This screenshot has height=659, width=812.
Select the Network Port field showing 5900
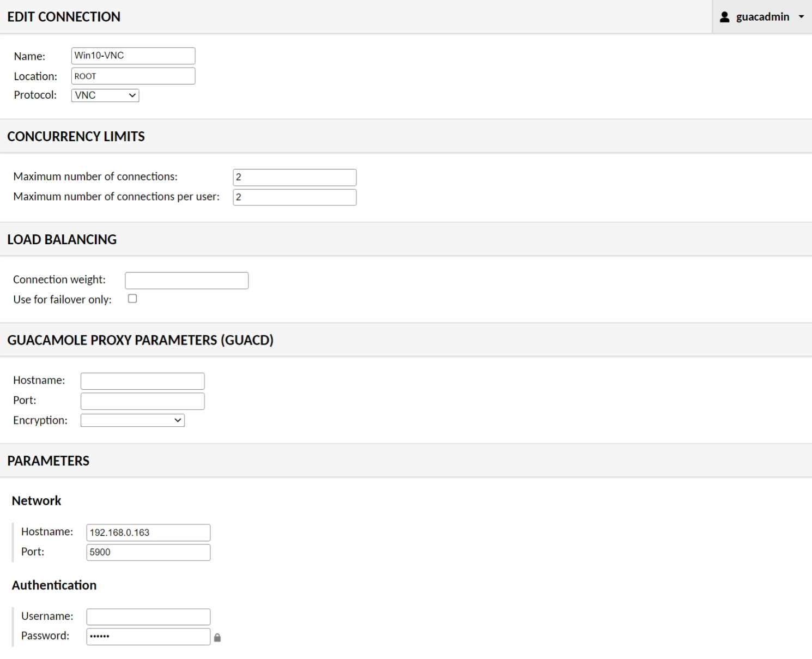tap(148, 552)
